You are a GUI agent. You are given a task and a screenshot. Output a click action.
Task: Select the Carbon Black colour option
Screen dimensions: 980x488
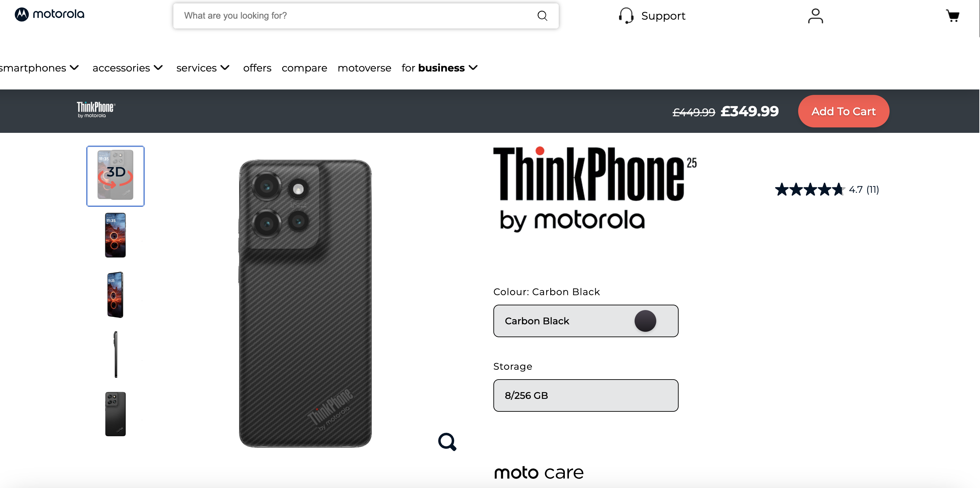coord(585,321)
